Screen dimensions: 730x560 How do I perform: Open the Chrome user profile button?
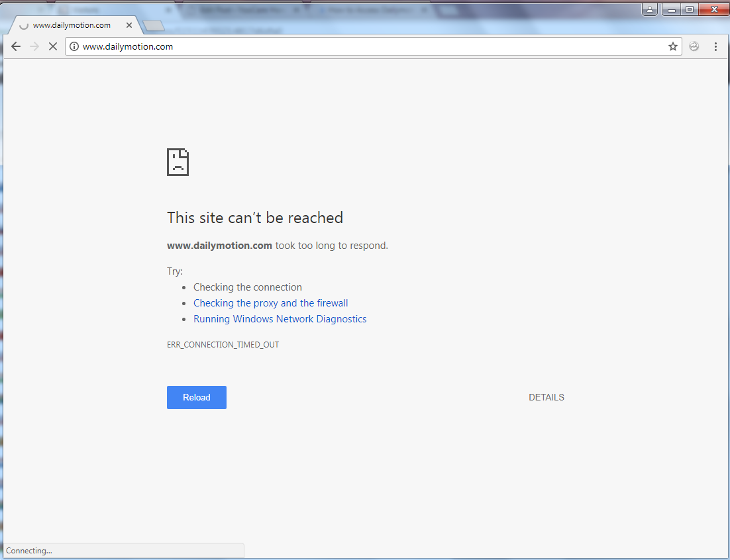[x=649, y=9]
